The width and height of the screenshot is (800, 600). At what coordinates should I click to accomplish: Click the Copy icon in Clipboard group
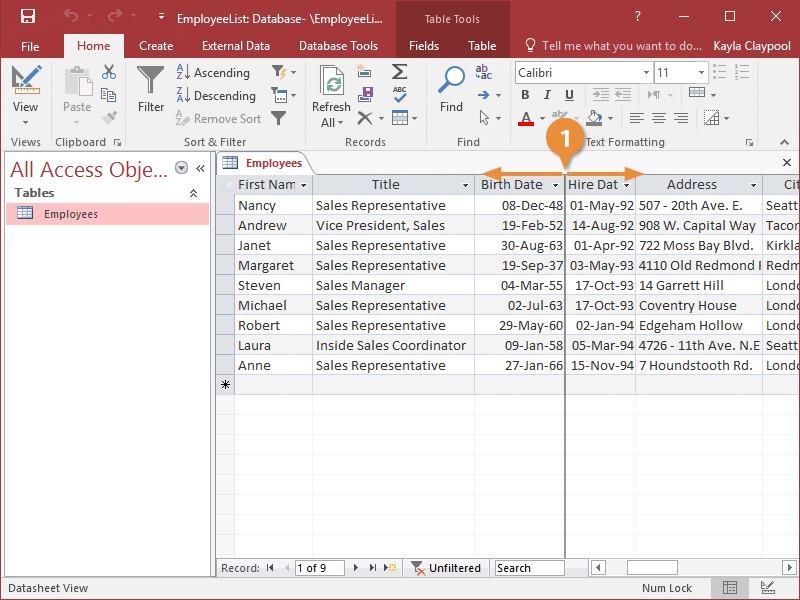point(109,95)
